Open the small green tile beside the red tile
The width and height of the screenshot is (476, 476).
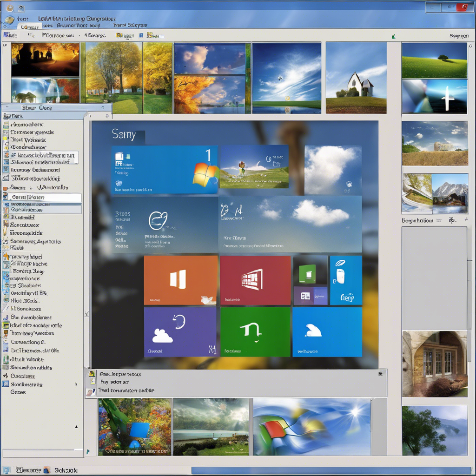310,270
